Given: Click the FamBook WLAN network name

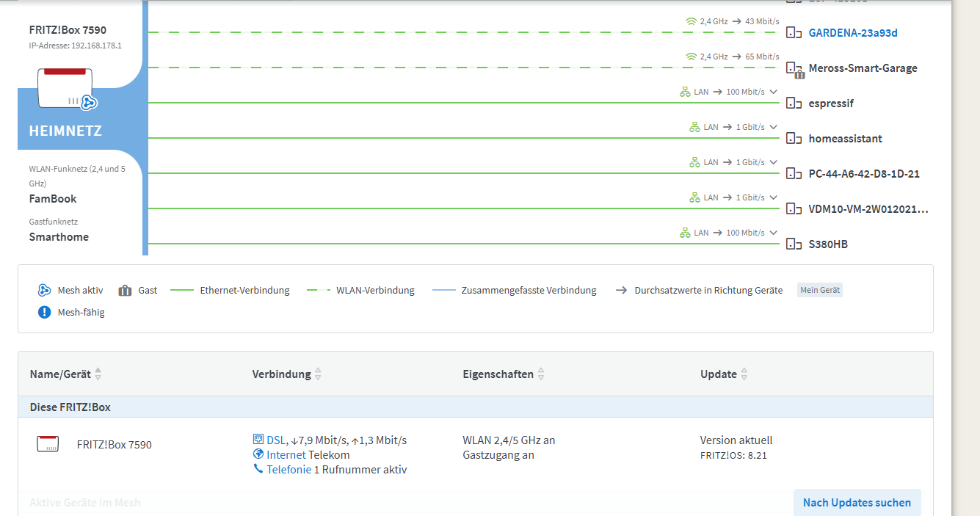Looking at the screenshot, I should [x=53, y=199].
